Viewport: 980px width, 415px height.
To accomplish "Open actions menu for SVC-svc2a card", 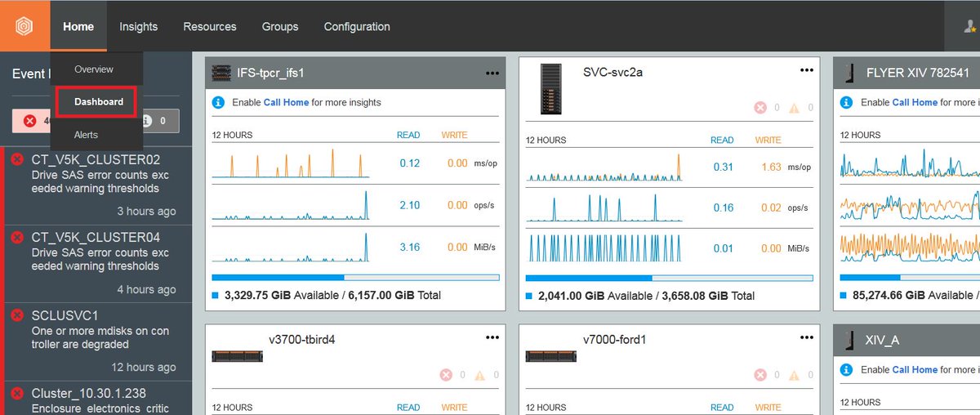I will coord(807,70).
